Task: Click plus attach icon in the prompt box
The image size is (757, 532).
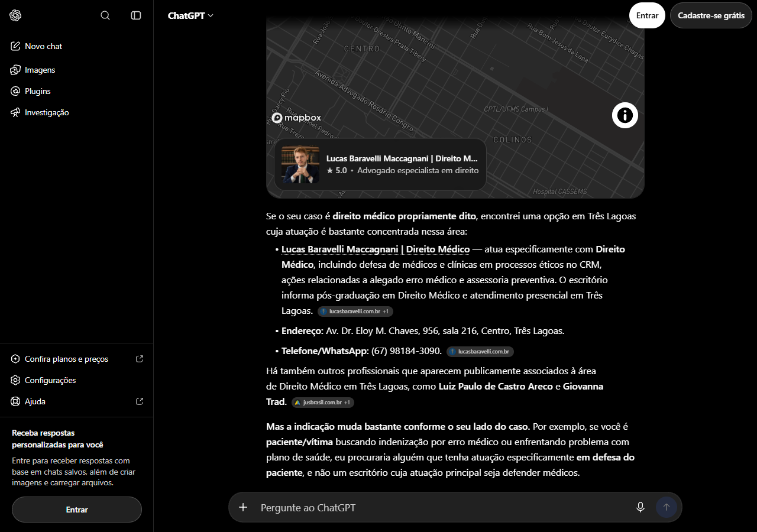Action: (x=243, y=507)
